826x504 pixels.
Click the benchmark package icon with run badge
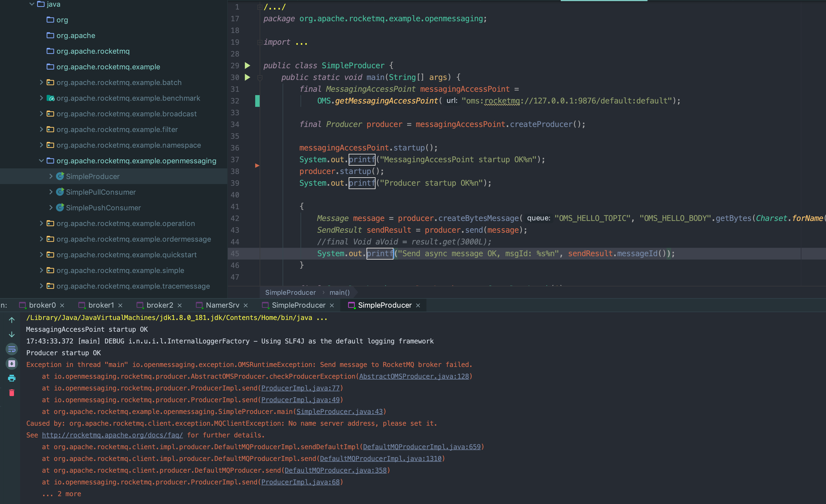pos(50,98)
